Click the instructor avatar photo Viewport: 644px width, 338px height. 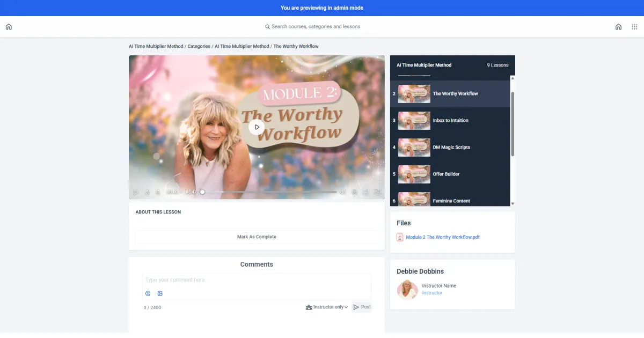(x=407, y=290)
